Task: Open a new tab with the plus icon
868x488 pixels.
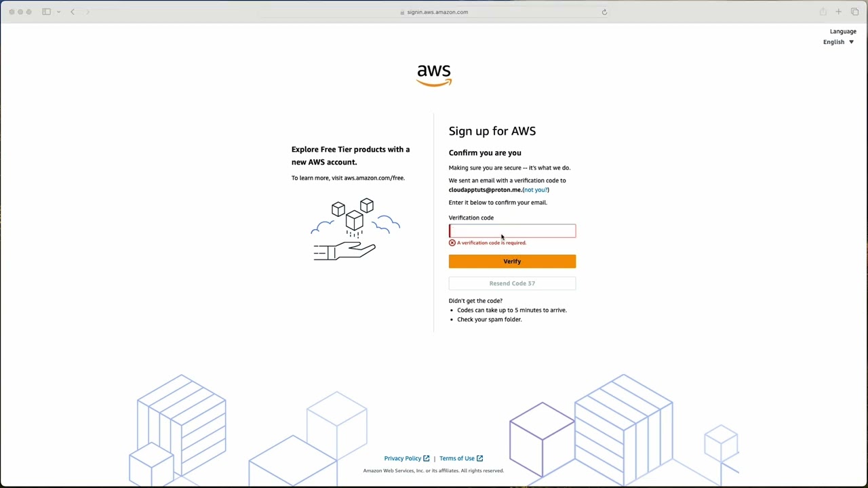Action: point(838,12)
